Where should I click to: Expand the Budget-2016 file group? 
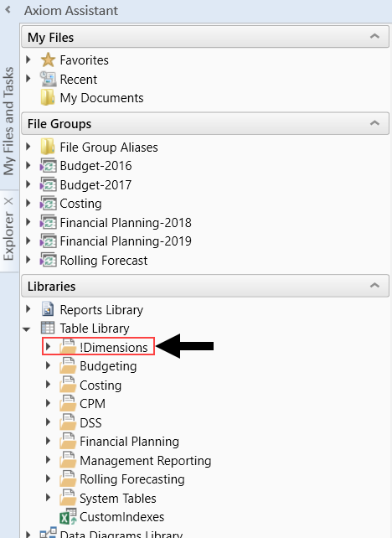point(28,165)
